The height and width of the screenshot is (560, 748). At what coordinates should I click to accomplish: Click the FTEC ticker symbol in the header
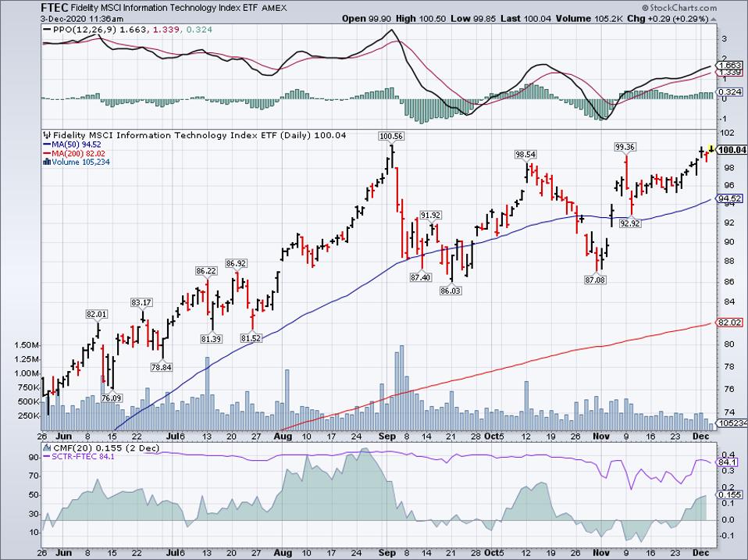click(54, 8)
